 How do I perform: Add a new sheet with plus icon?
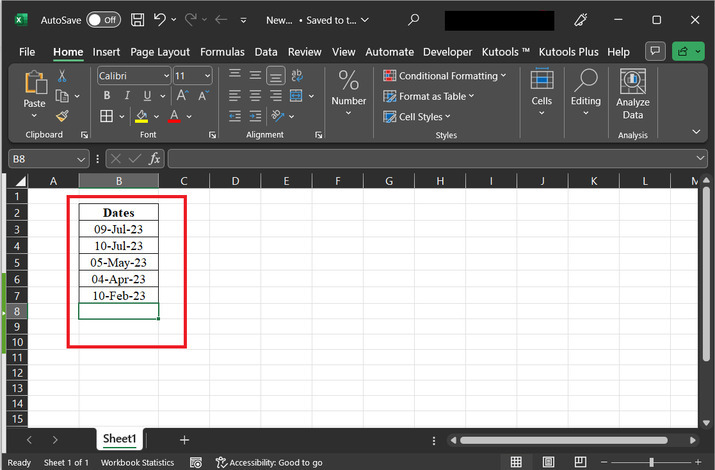(184, 439)
